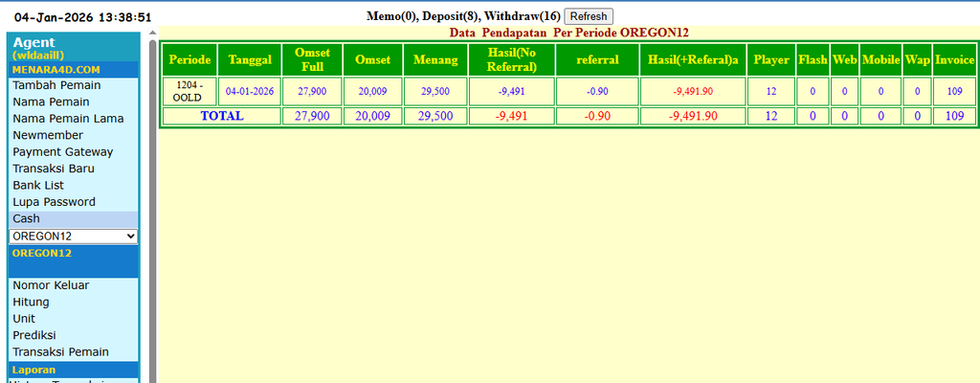Click the 29,500 value in TOTAL row

click(x=435, y=116)
